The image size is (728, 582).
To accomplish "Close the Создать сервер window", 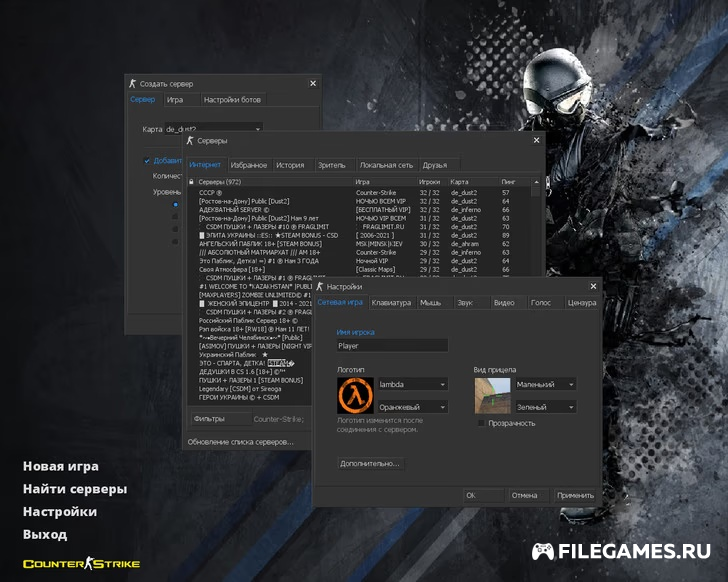I will point(313,84).
